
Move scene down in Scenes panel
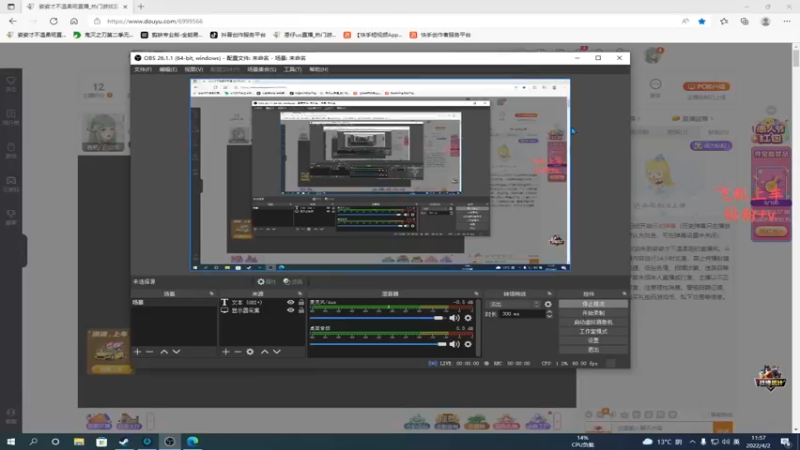click(176, 352)
